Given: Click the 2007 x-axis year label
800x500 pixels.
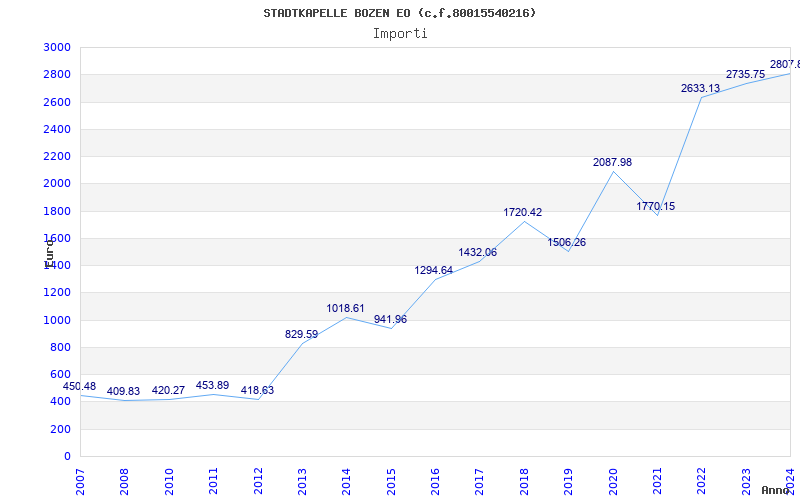Looking at the screenshot, I should 80,482.
